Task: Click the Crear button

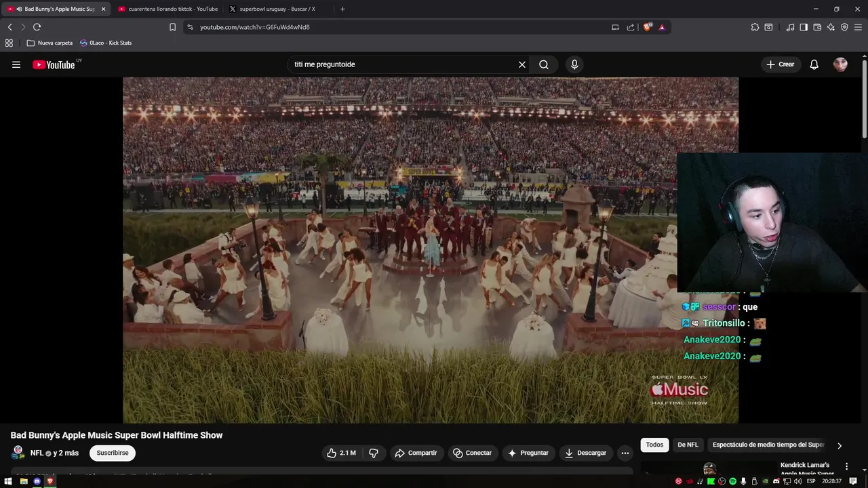Action: coord(780,64)
